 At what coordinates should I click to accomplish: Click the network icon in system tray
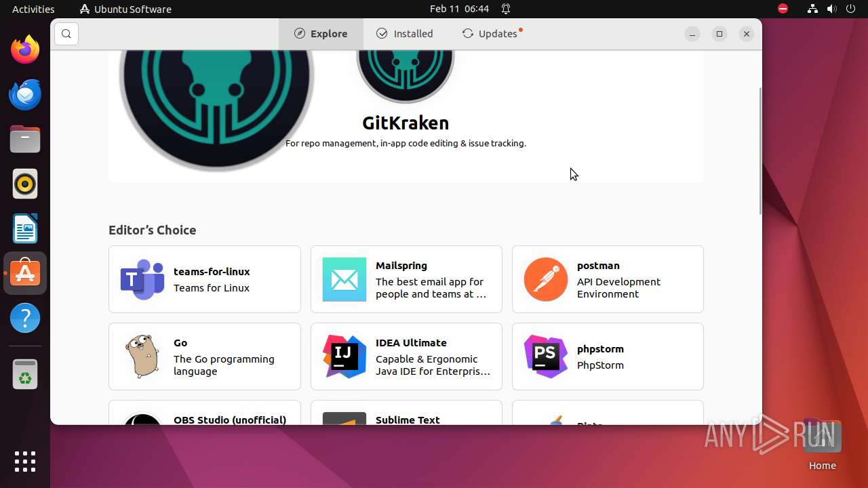pyautogui.click(x=812, y=9)
